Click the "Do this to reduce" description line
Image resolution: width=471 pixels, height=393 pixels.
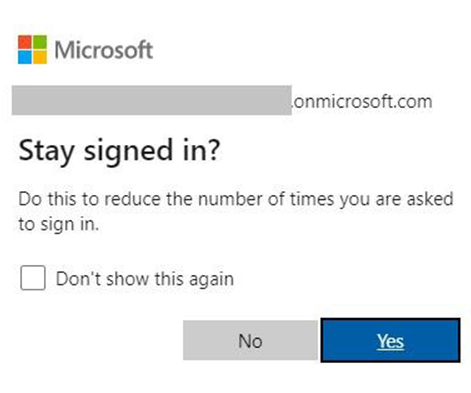coord(236,199)
